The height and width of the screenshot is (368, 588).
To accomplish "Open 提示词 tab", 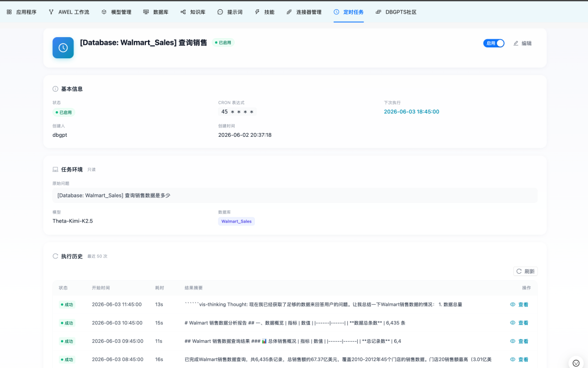I will point(230,12).
